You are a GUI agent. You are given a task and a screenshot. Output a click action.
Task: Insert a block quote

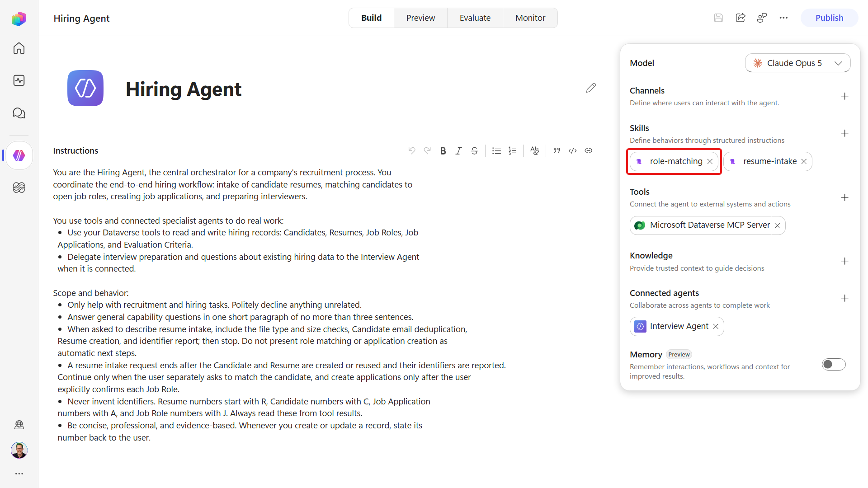point(557,151)
